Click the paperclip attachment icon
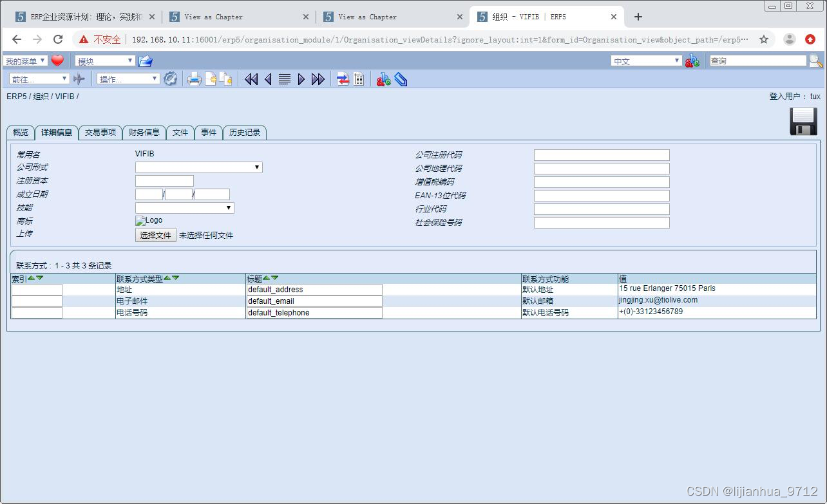The width and height of the screenshot is (827, 504). [401, 79]
